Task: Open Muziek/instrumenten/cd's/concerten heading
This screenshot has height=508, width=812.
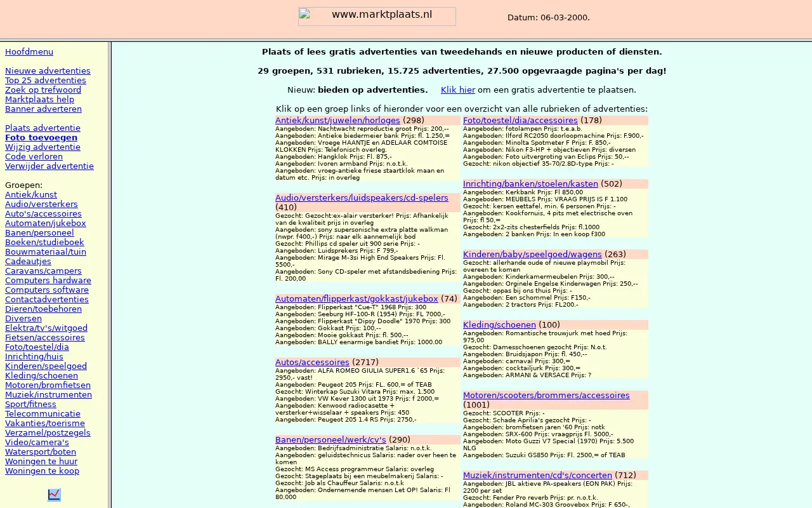Action: 537,475
